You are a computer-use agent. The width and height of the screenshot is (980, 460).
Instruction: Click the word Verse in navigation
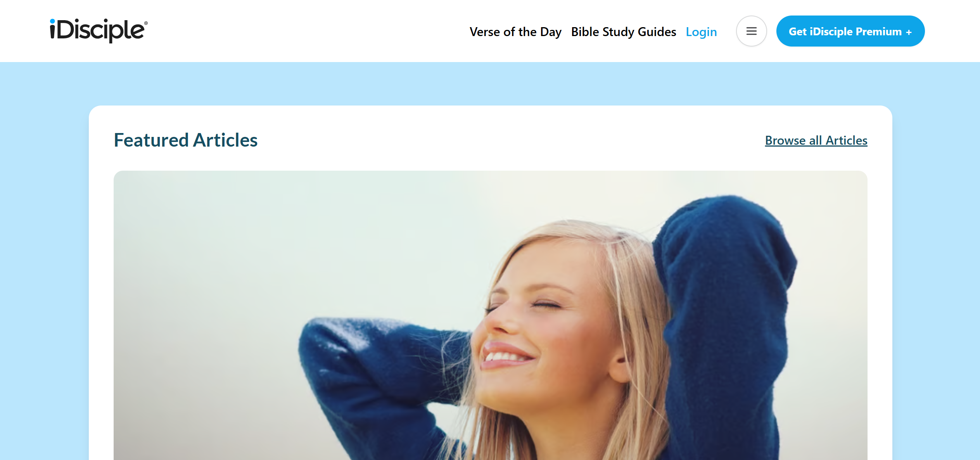tap(485, 31)
